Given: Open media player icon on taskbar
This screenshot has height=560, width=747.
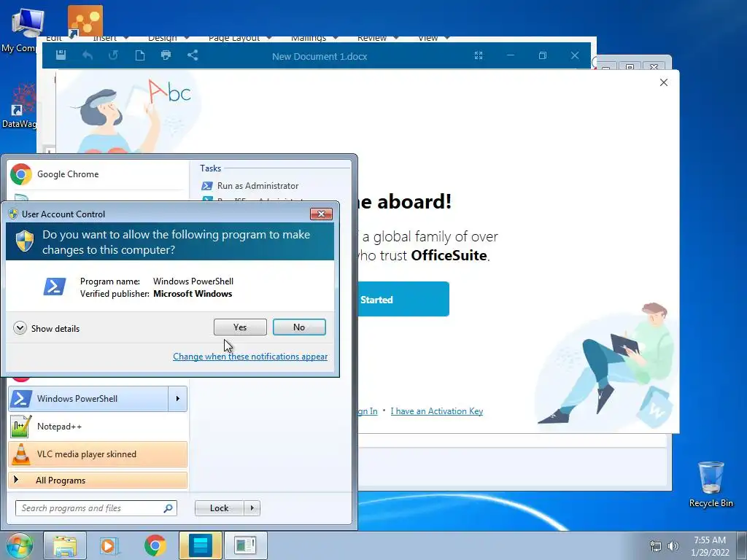Looking at the screenshot, I should pos(109,545).
